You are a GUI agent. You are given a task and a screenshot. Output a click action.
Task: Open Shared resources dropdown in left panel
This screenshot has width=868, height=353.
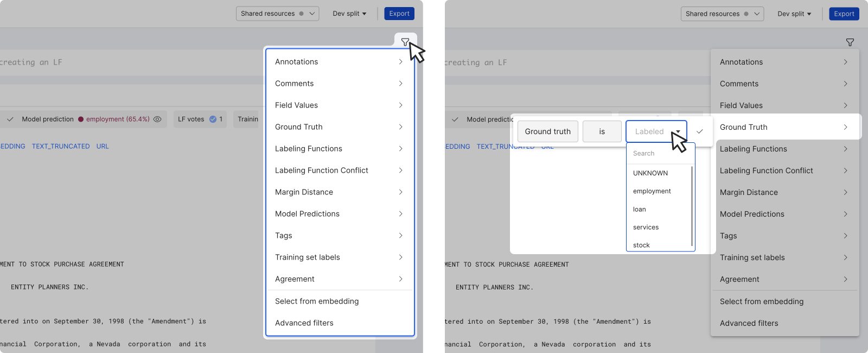point(278,14)
